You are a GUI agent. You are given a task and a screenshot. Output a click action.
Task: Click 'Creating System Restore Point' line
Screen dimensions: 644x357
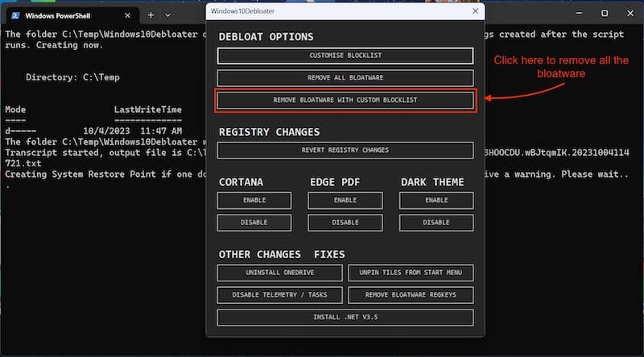[x=105, y=174]
